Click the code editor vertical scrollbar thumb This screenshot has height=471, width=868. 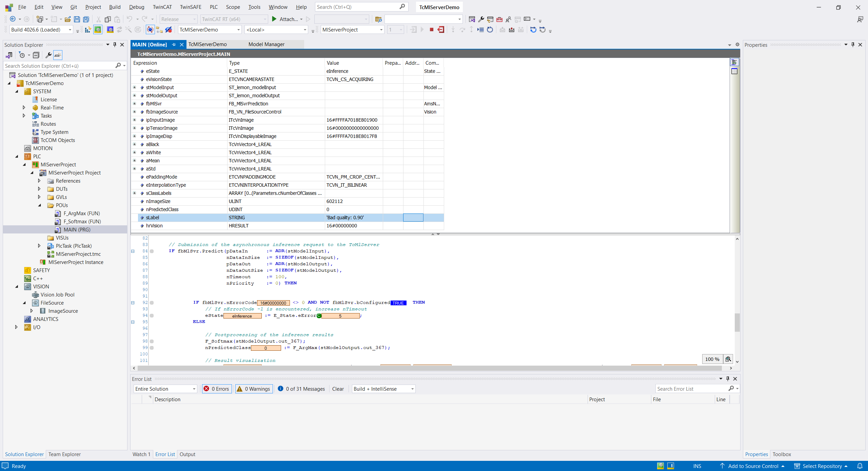coord(737,323)
